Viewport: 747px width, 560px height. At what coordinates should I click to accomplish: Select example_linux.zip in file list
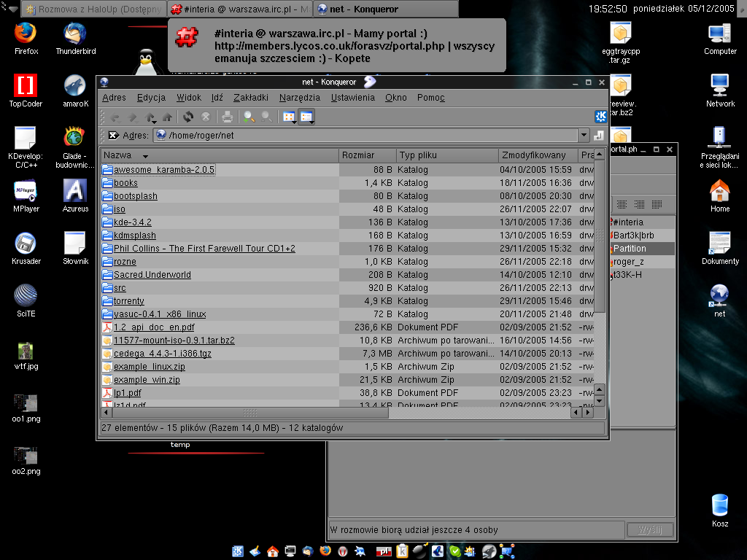[x=149, y=367]
